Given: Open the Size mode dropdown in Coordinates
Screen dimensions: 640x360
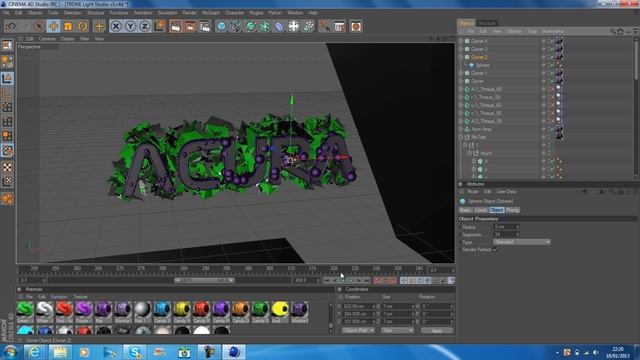Looking at the screenshot, I should 397,330.
